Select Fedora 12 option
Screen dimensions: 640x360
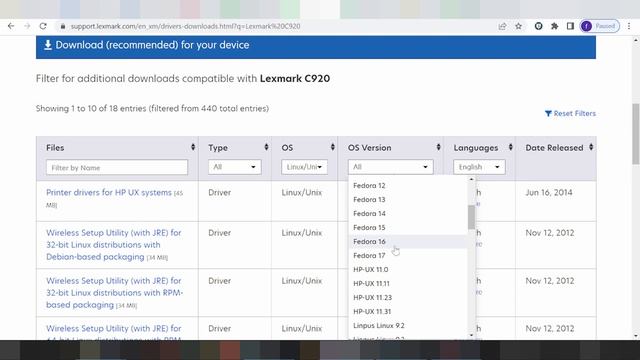click(408, 185)
